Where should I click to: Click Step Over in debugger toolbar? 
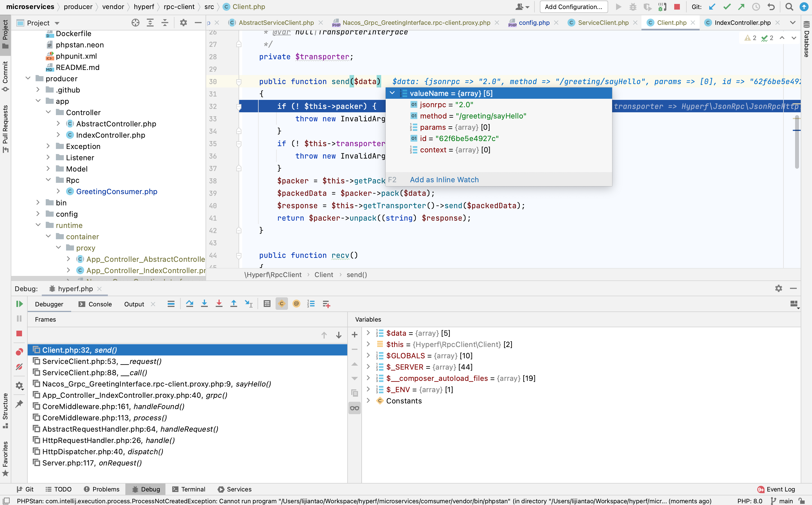[x=189, y=304]
